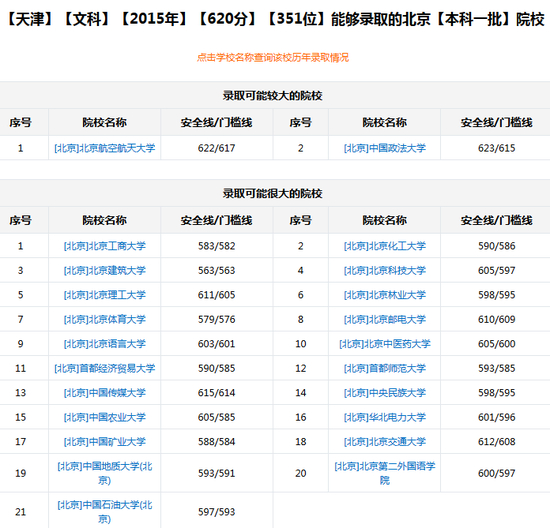Open the 北京航空航天大学 link
This screenshot has height=528, width=550.
pos(105,148)
